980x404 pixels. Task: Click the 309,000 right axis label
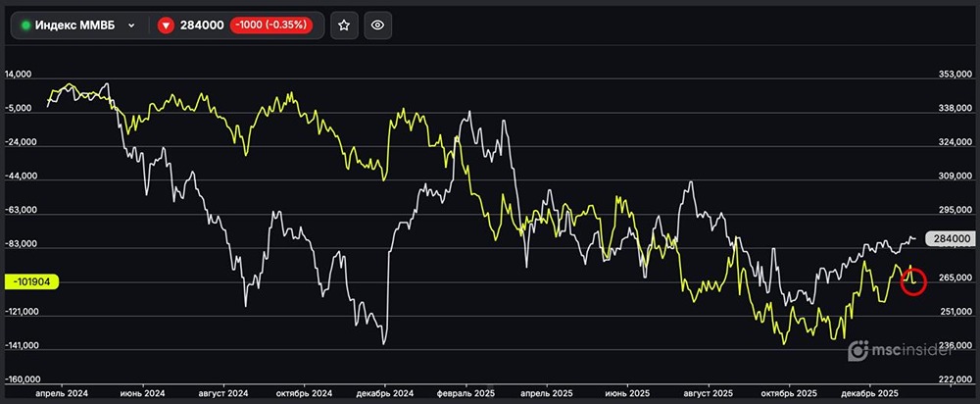click(955, 177)
